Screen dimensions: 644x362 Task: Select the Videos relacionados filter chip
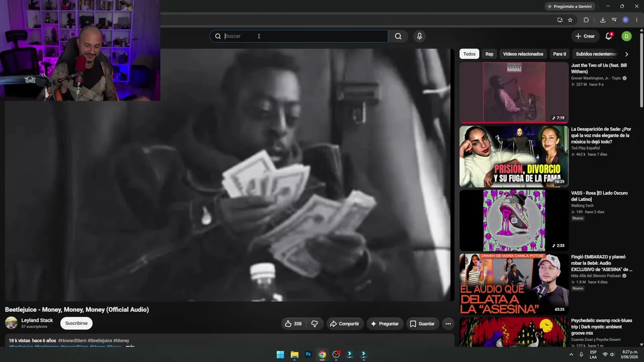pyautogui.click(x=523, y=54)
